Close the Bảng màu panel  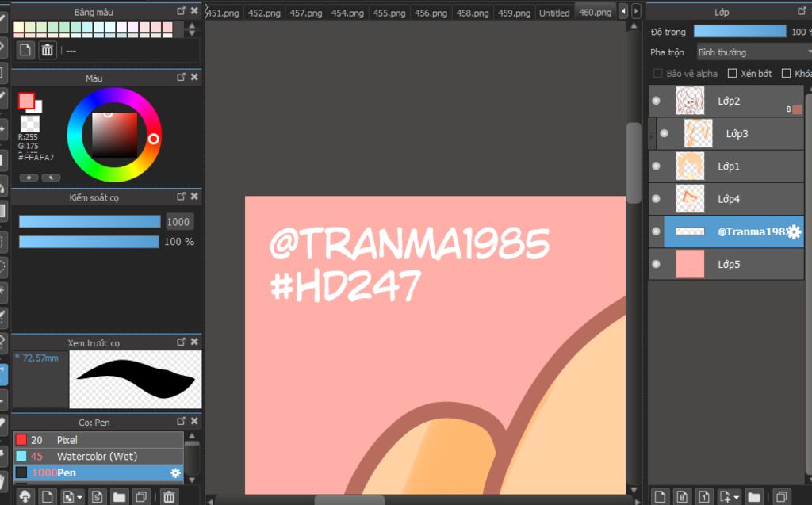(194, 11)
